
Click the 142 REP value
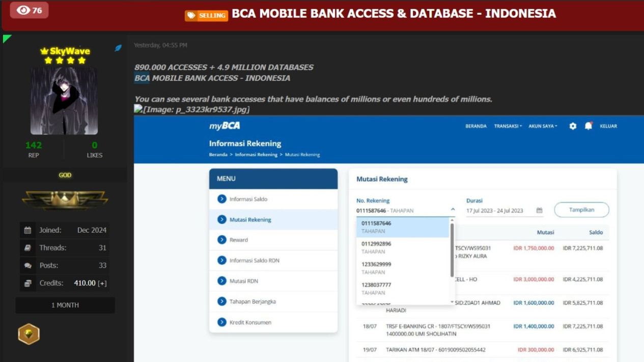pyautogui.click(x=34, y=145)
